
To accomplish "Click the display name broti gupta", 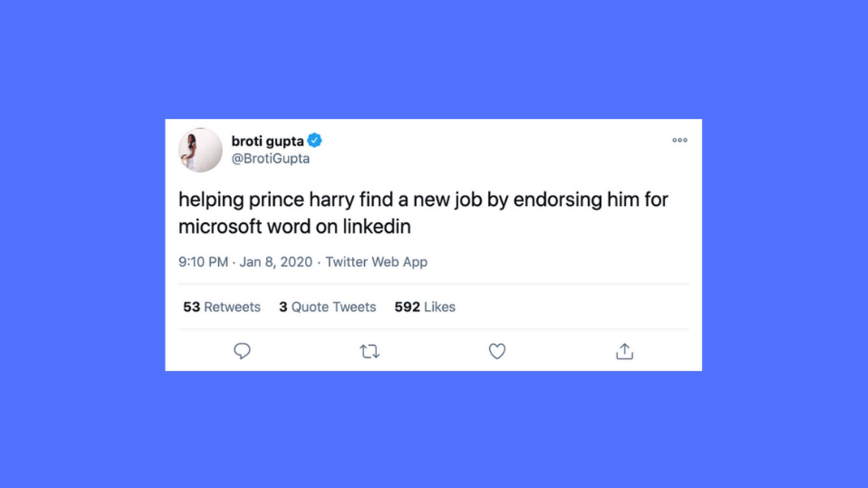I will pyautogui.click(x=268, y=141).
